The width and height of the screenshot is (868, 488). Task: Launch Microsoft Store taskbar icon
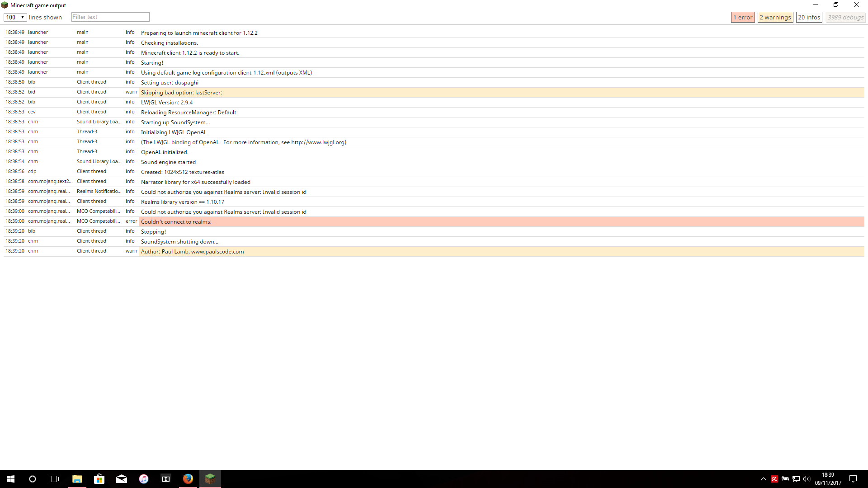point(99,479)
